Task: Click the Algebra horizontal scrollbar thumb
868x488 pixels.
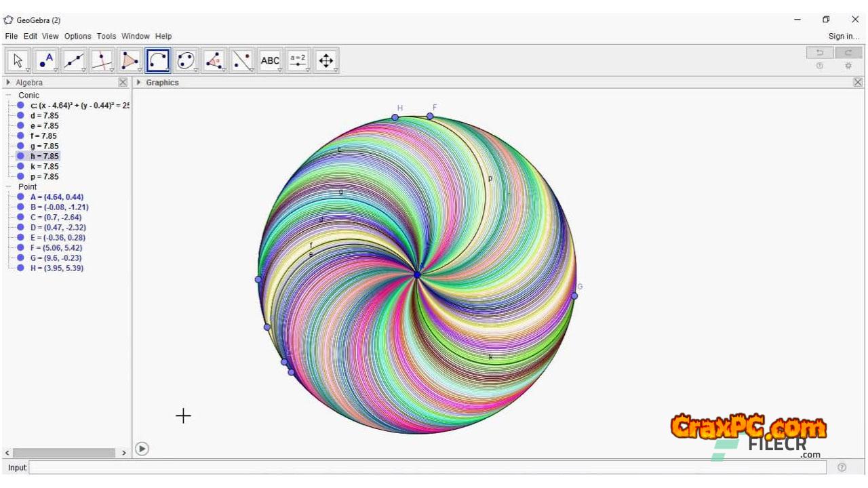Action: pyautogui.click(x=64, y=453)
